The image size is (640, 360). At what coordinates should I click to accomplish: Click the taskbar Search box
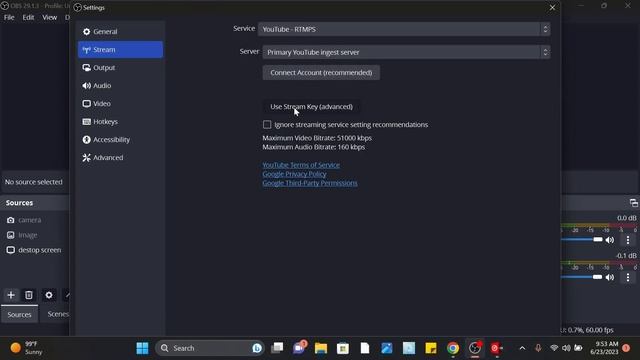click(210, 348)
